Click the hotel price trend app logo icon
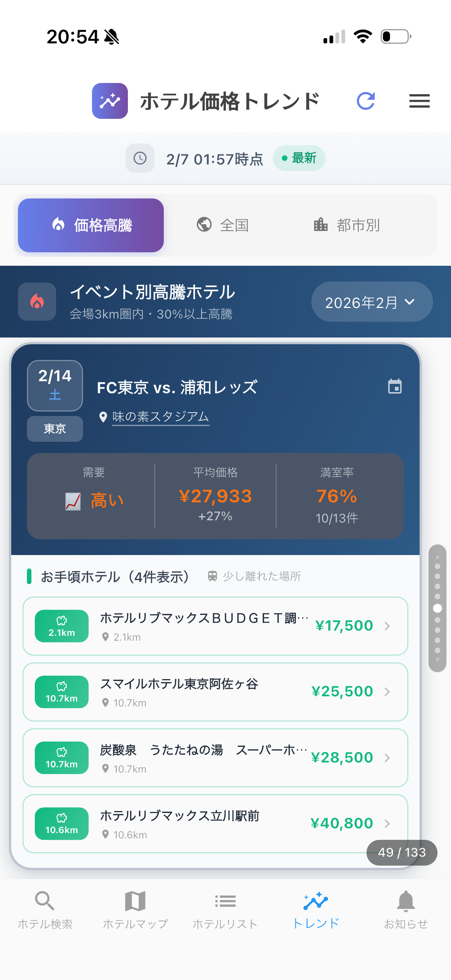 (110, 101)
